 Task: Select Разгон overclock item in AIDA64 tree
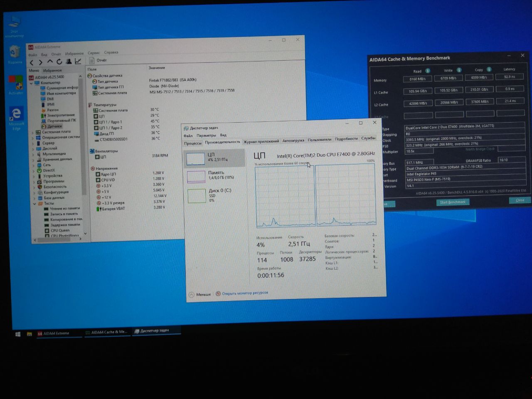pos(49,110)
